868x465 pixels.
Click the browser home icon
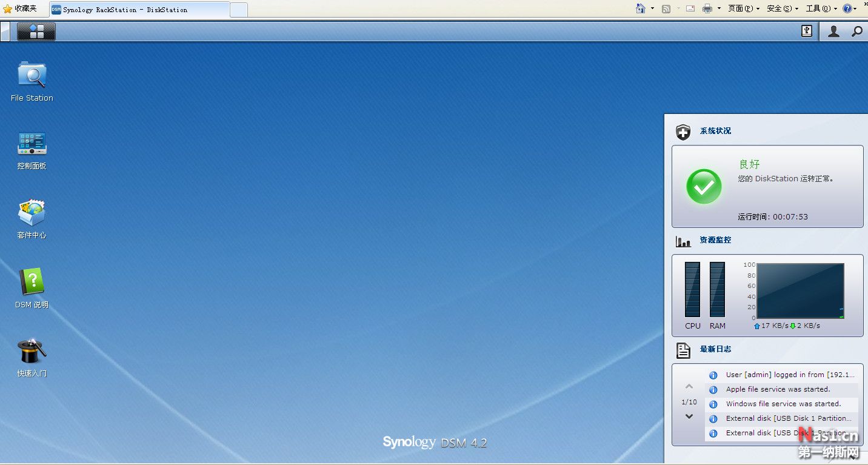click(x=641, y=8)
